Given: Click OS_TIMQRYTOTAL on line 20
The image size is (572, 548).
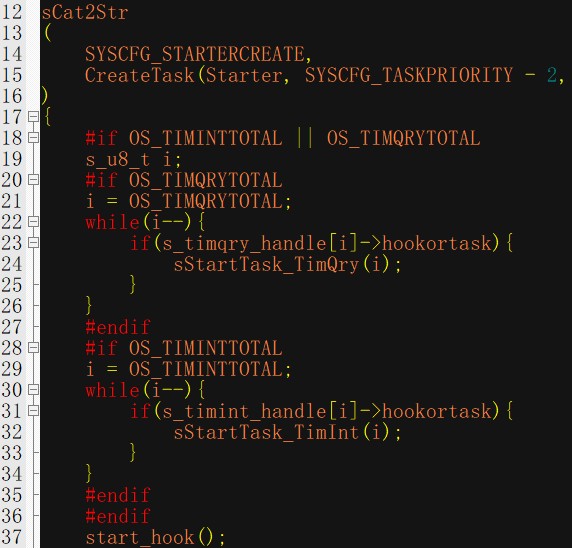Looking at the screenshot, I should [x=206, y=180].
